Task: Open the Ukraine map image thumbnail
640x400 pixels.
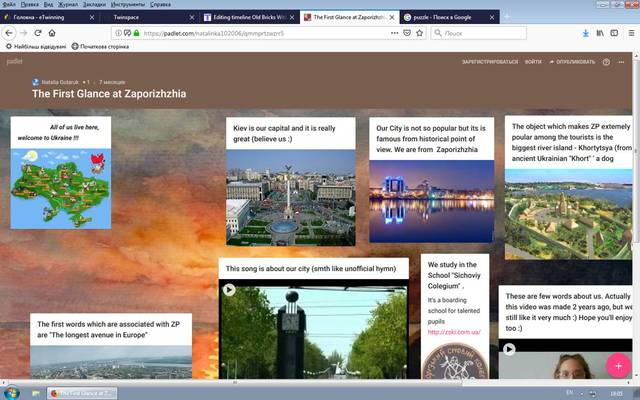Action: pos(61,189)
